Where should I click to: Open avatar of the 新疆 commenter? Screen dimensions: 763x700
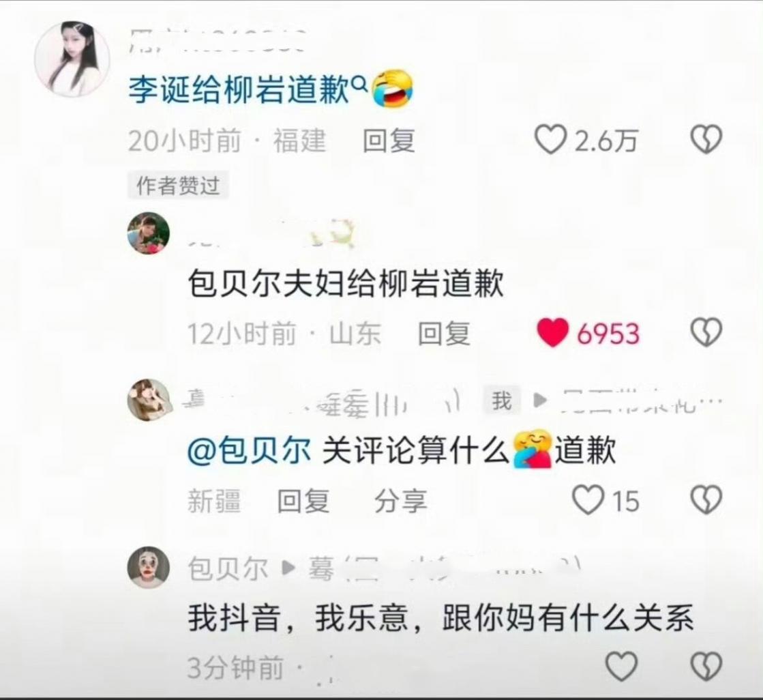point(149,400)
